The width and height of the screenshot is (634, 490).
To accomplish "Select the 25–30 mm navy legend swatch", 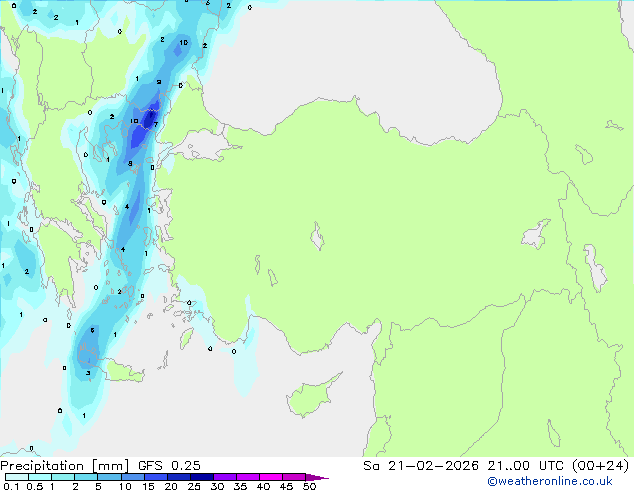I will [202, 477].
